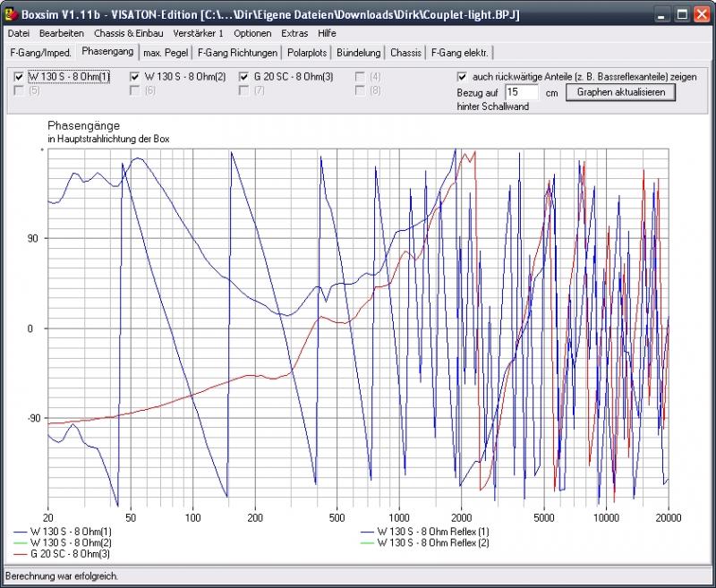Click the 20000 frequency axis label
The width and height of the screenshot is (716, 588).
tap(668, 517)
